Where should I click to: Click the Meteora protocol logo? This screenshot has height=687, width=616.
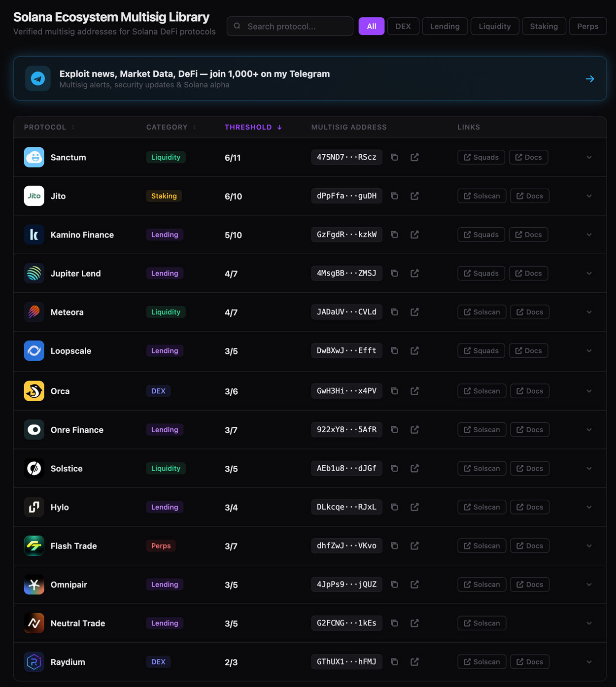click(34, 312)
